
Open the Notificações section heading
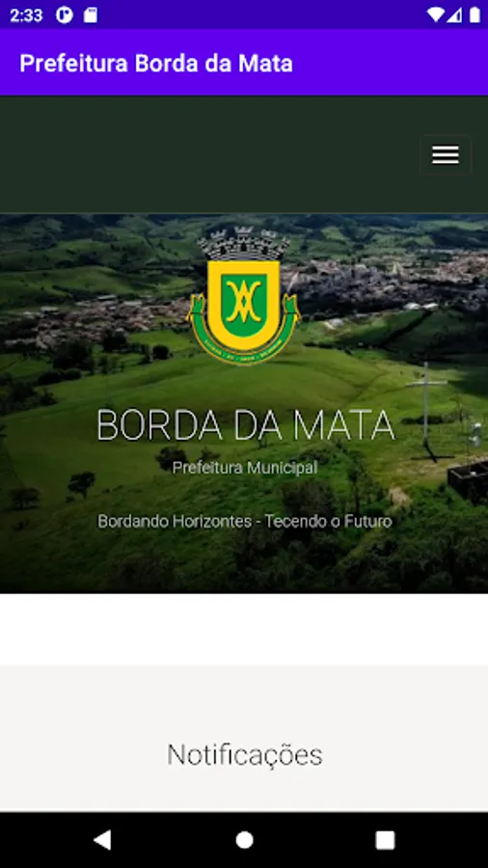[245, 754]
